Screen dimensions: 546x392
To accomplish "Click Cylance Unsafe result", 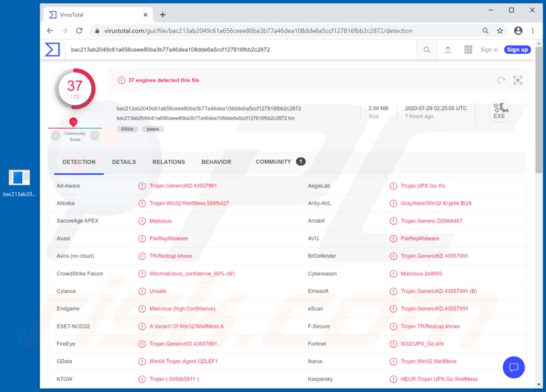I will pyautogui.click(x=158, y=291).
